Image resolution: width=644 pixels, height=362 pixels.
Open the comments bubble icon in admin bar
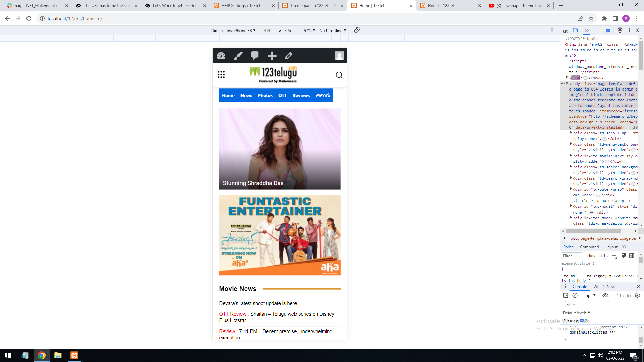(x=255, y=56)
